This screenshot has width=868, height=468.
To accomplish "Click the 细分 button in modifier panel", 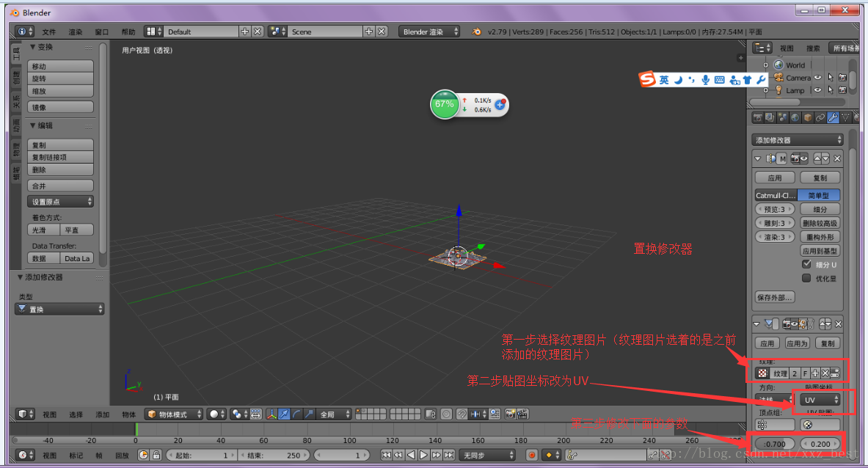I will click(x=820, y=210).
